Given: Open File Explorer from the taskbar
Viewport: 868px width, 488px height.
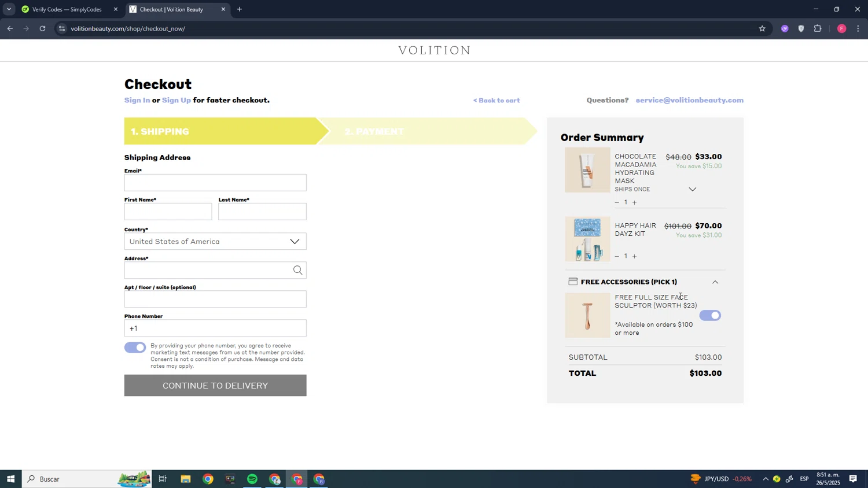Looking at the screenshot, I should coord(186,479).
